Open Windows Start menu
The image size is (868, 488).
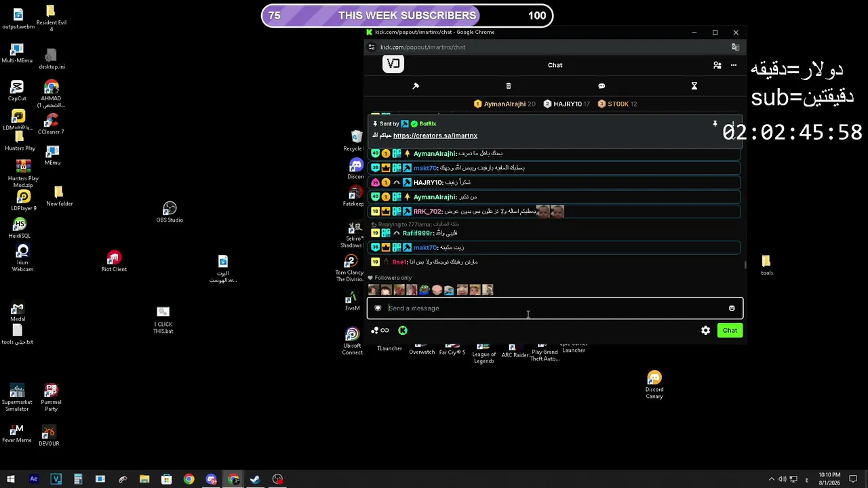[11, 479]
